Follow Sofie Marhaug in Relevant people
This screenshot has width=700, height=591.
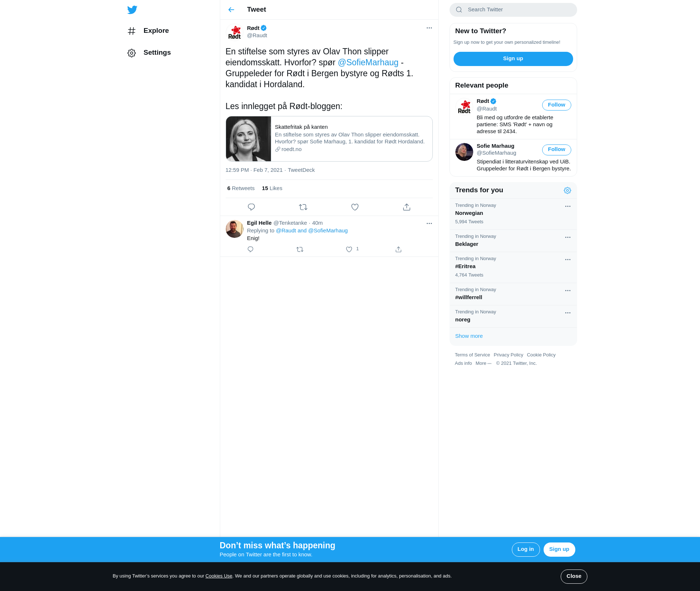click(556, 150)
